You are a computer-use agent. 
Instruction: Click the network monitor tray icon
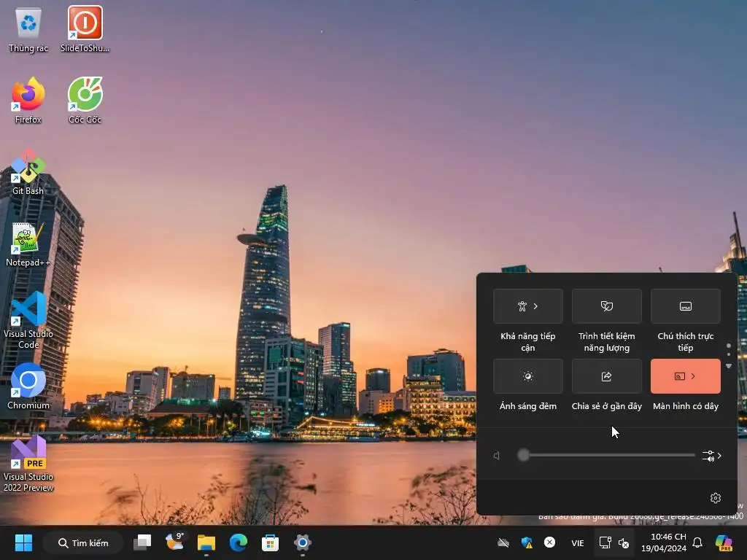pyautogui.click(x=605, y=542)
